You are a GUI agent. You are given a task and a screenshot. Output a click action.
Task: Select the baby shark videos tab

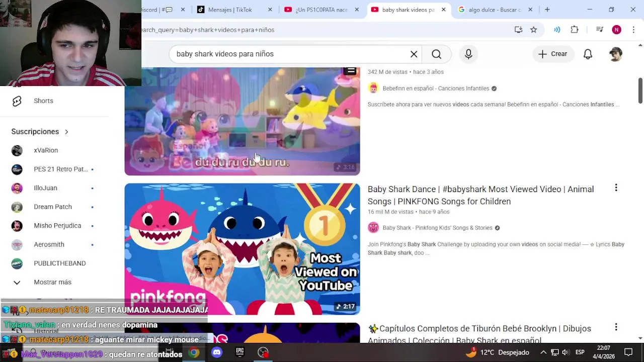pyautogui.click(x=409, y=10)
